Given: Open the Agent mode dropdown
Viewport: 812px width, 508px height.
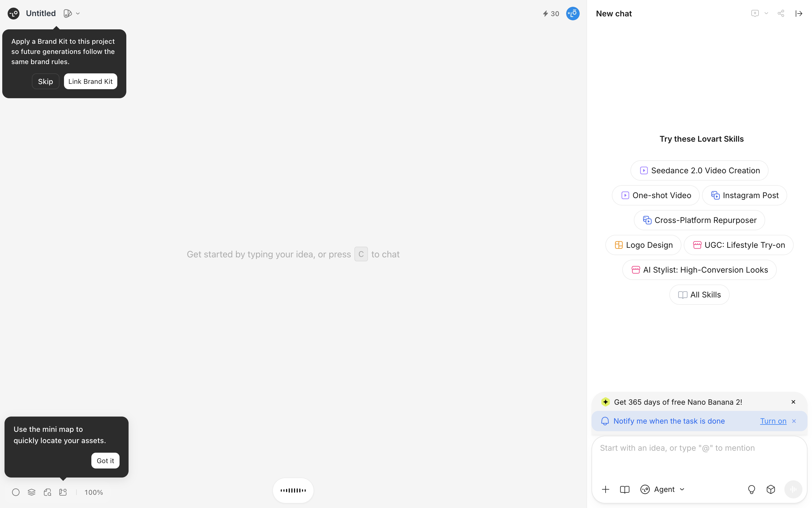Looking at the screenshot, I should point(662,489).
